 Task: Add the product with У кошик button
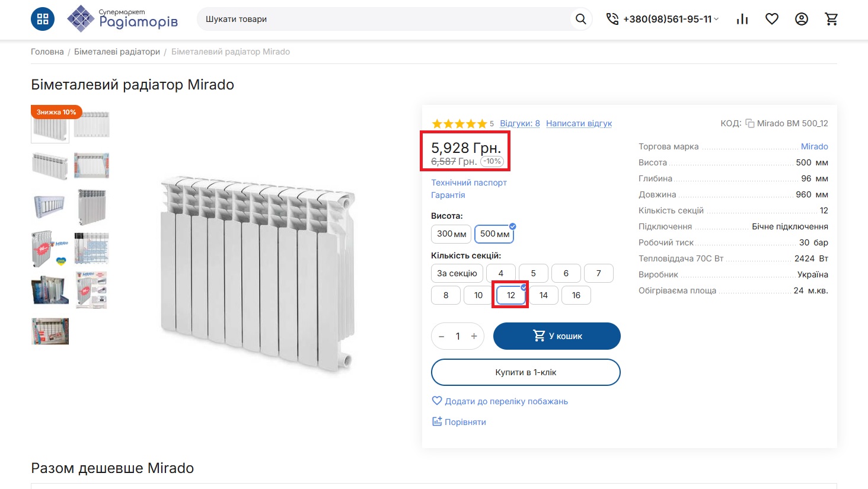pyautogui.click(x=557, y=336)
